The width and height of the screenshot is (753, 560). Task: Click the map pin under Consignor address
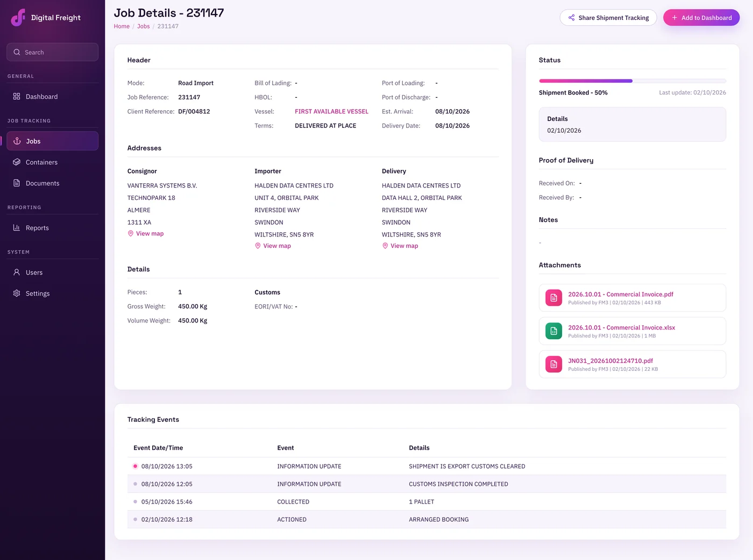coord(130,234)
